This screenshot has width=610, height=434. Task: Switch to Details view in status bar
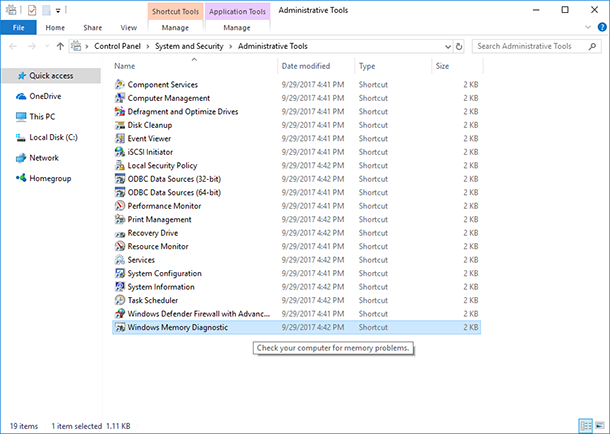[585, 426]
